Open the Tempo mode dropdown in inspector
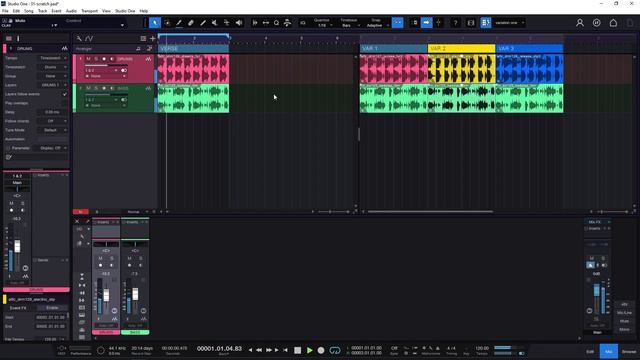The image size is (640, 360). coord(52,58)
